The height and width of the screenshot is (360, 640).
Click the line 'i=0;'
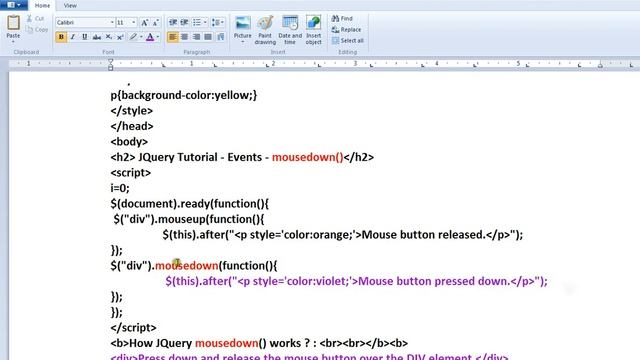tap(120, 188)
